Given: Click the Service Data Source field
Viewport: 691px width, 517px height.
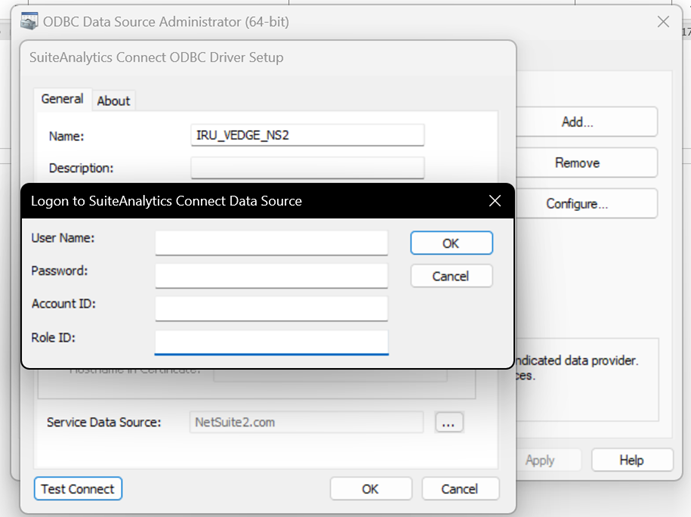Looking at the screenshot, I should [307, 422].
